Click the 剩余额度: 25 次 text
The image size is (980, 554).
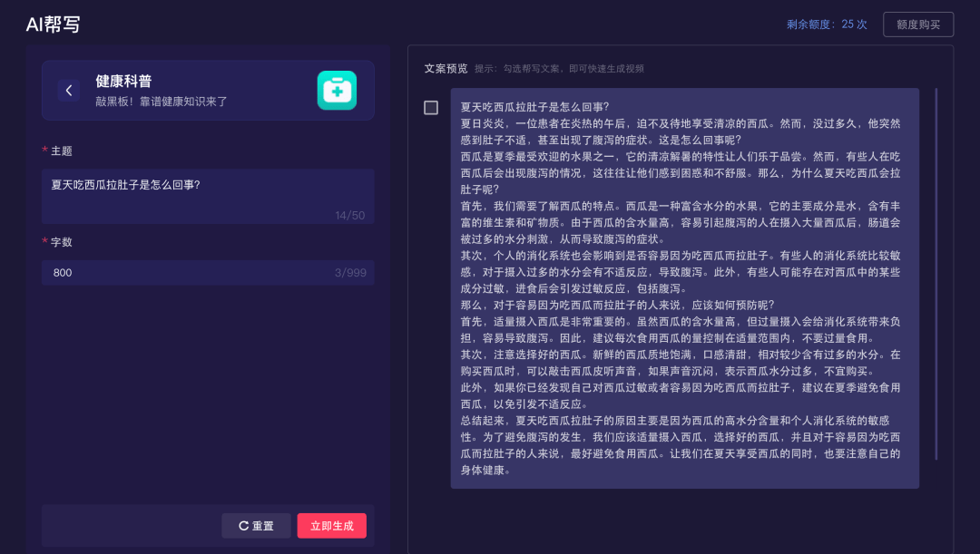(x=827, y=24)
